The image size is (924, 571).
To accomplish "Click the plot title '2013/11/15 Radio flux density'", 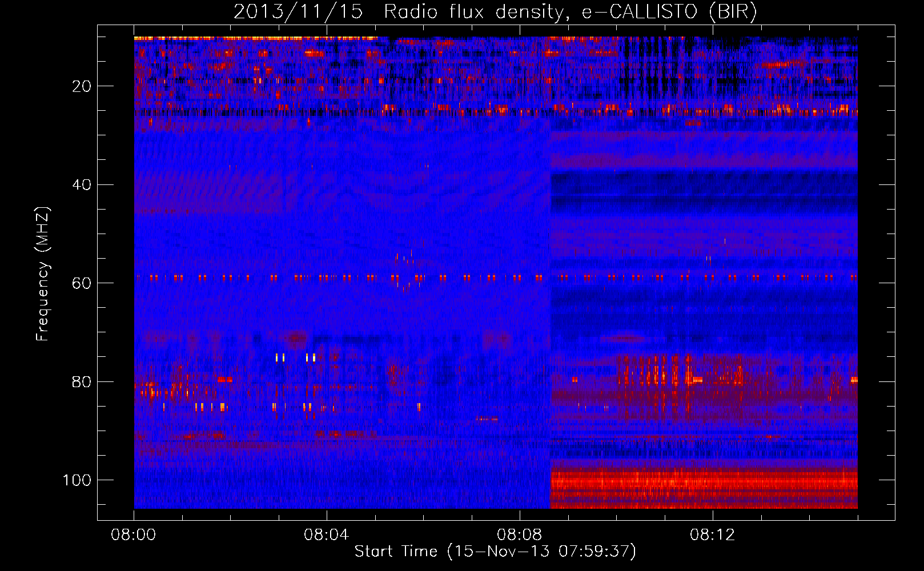I will pos(496,12).
